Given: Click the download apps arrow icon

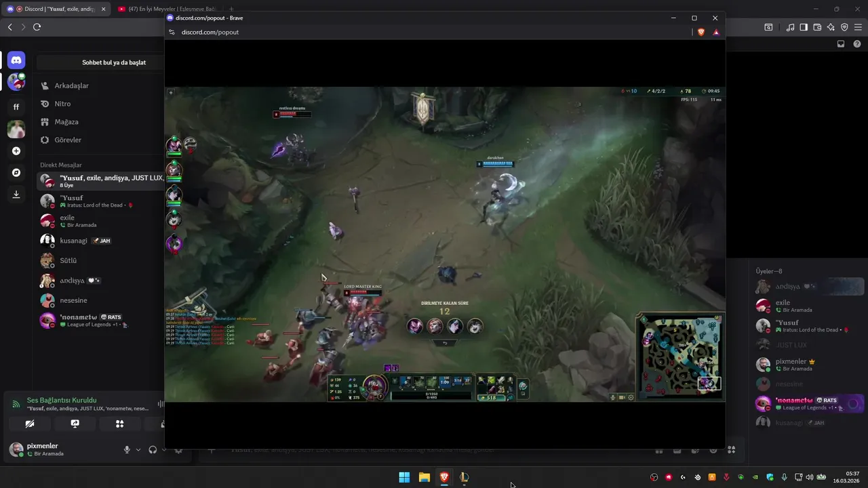Looking at the screenshot, I should 16,195.
